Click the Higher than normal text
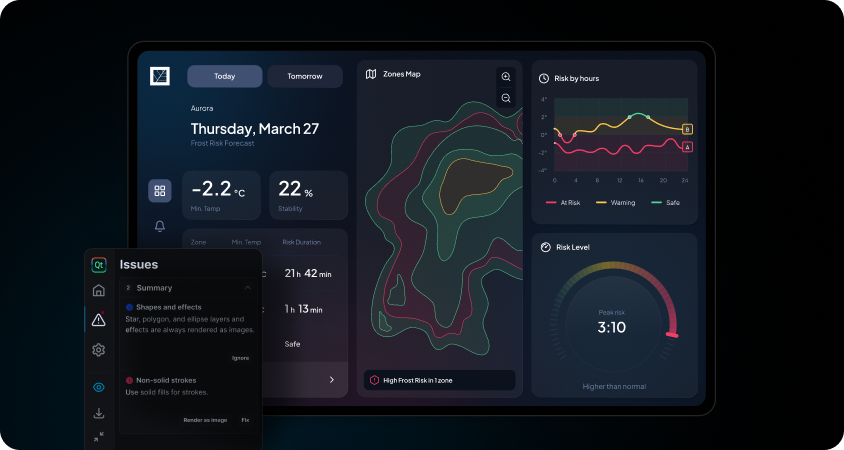The width and height of the screenshot is (844, 450). click(614, 386)
